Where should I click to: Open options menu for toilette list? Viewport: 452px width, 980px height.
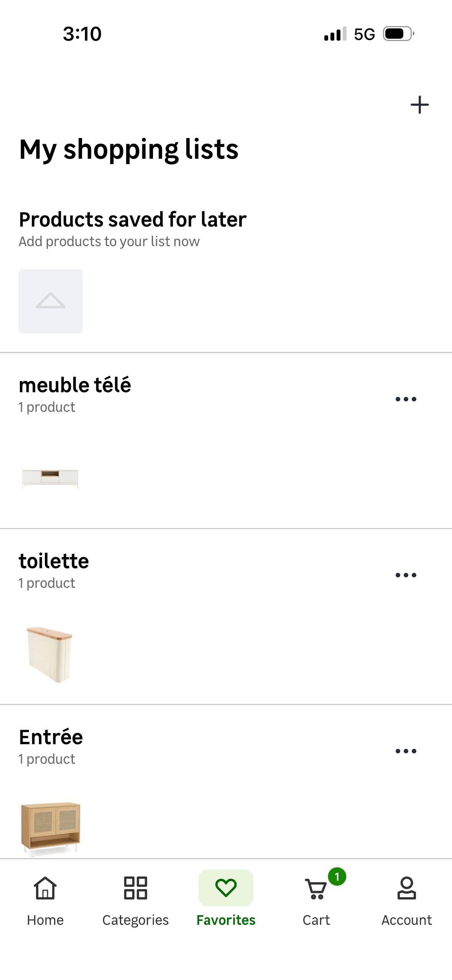click(406, 575)
